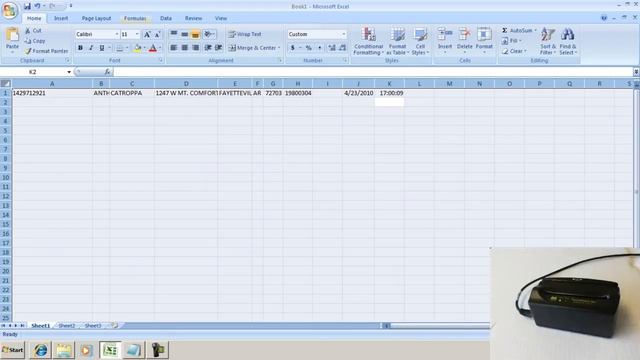This screenshot has height=360, width=640.
Task: Open Format as Table gallery
Action: 397,41
